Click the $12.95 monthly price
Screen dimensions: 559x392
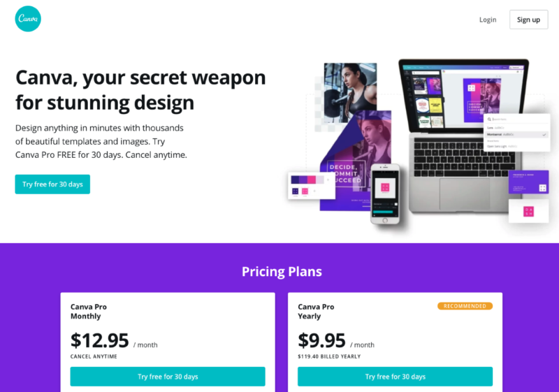coord(99,340)
